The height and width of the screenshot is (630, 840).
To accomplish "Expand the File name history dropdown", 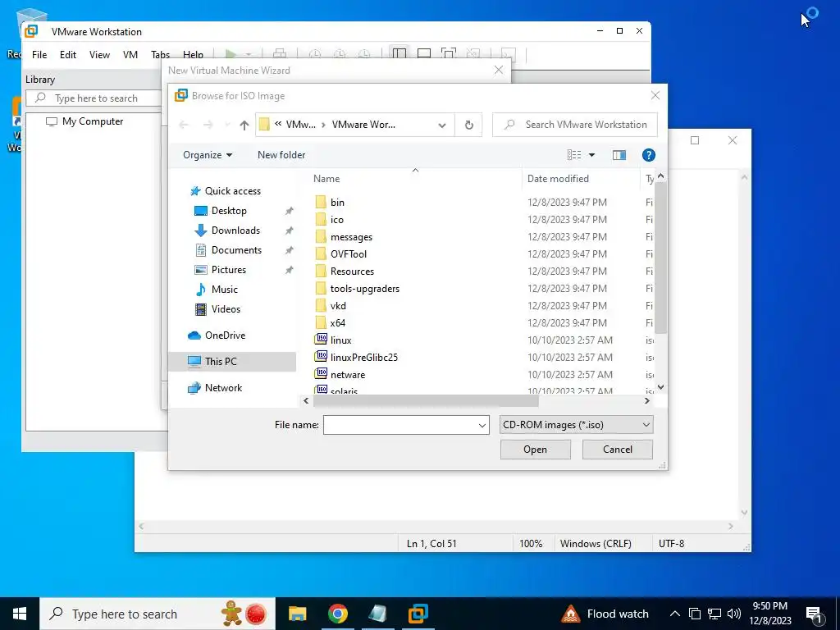I will pyautogui.click(x=482, y=426).
